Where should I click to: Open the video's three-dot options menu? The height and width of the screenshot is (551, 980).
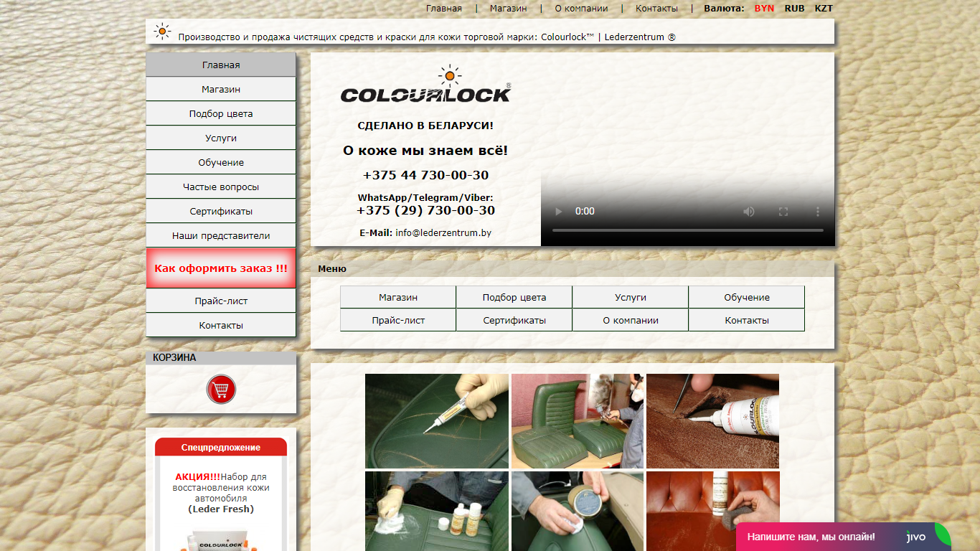coord(818,212)
